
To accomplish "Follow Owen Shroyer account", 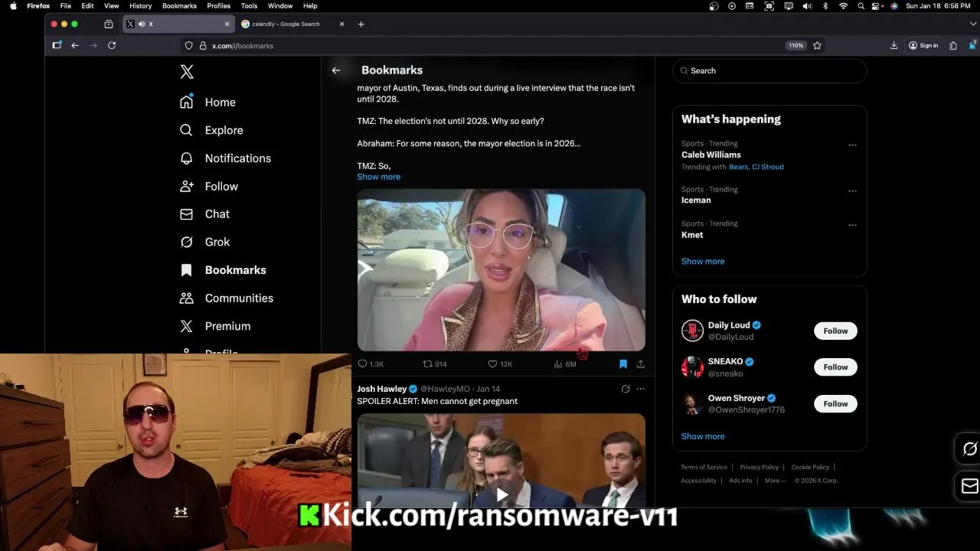I will coord(835,403).
